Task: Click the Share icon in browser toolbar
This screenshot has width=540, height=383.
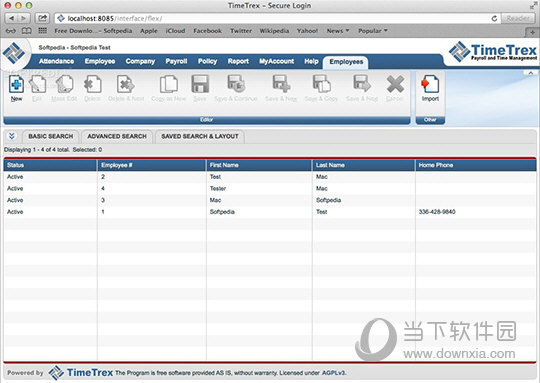Action: click(x=42, y=18)
